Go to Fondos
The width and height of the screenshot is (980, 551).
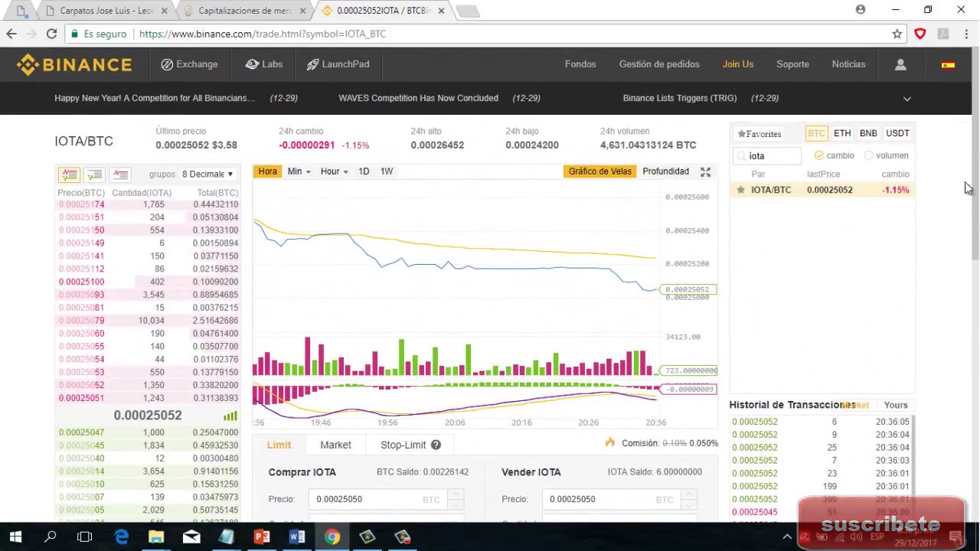click(580, 64)
